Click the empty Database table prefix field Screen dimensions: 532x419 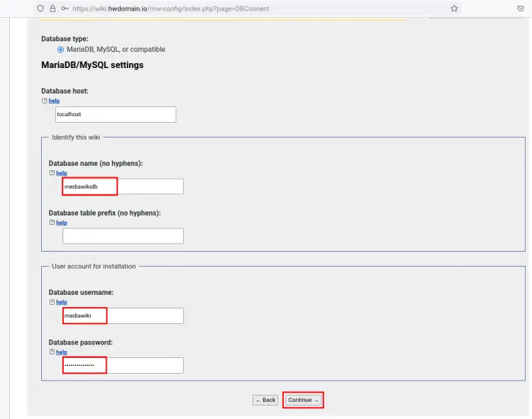123,236
